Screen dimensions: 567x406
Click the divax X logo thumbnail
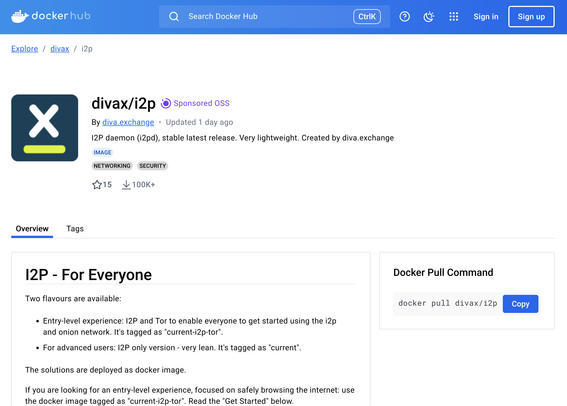pyautogui.click(x=44, y=128)
